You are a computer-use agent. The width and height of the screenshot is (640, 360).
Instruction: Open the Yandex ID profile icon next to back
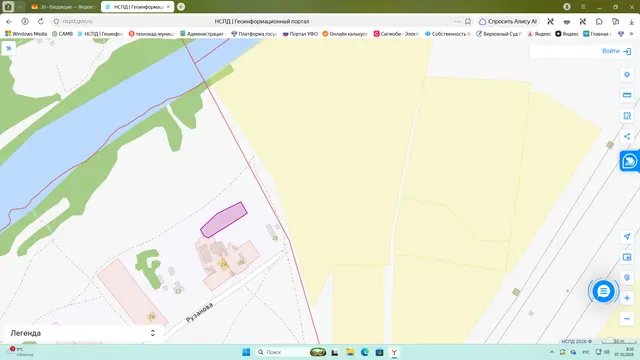click(25, 21)
